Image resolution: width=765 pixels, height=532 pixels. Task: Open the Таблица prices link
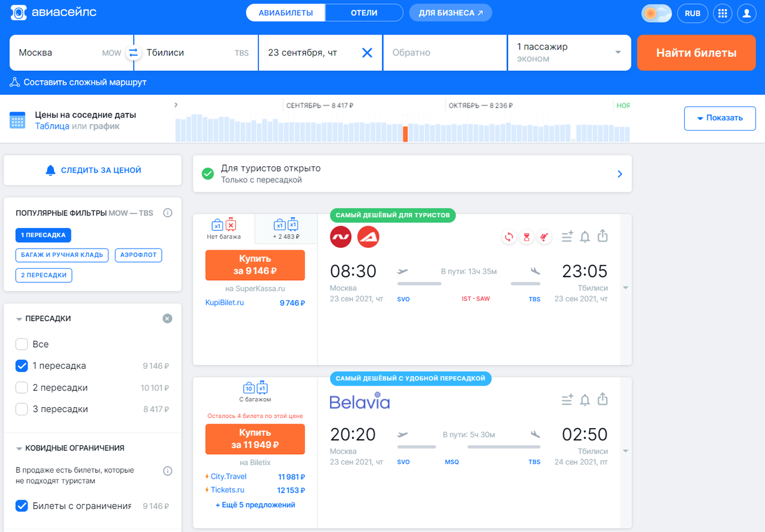(52, 126)
